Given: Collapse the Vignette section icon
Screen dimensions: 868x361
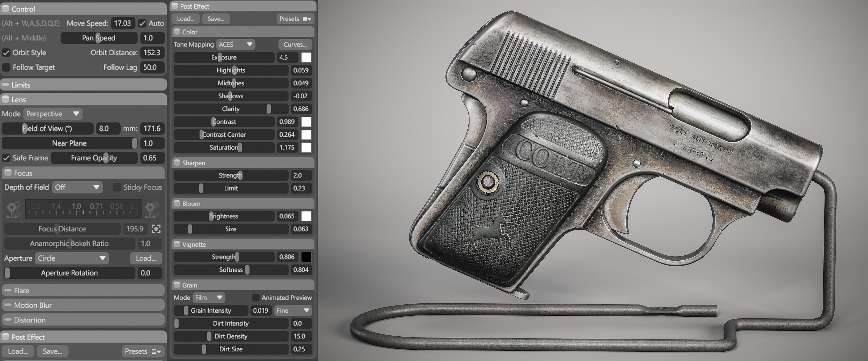Looking at the screenshot, I should [177, 245].
